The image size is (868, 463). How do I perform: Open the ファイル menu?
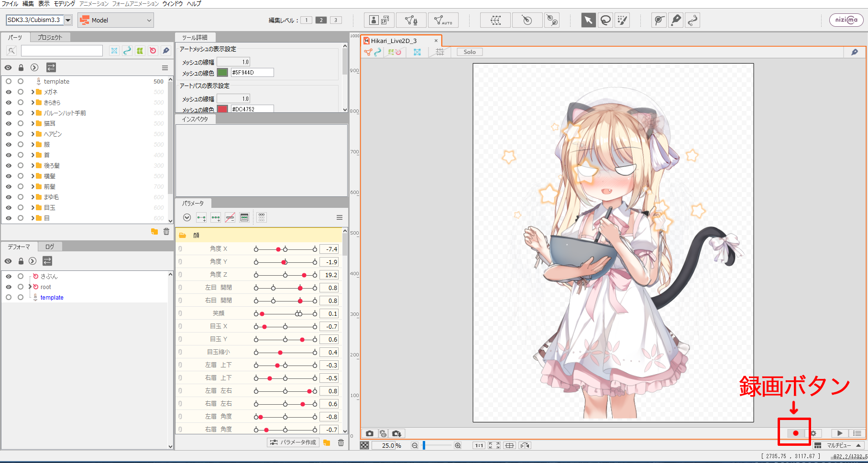point(10,3)
